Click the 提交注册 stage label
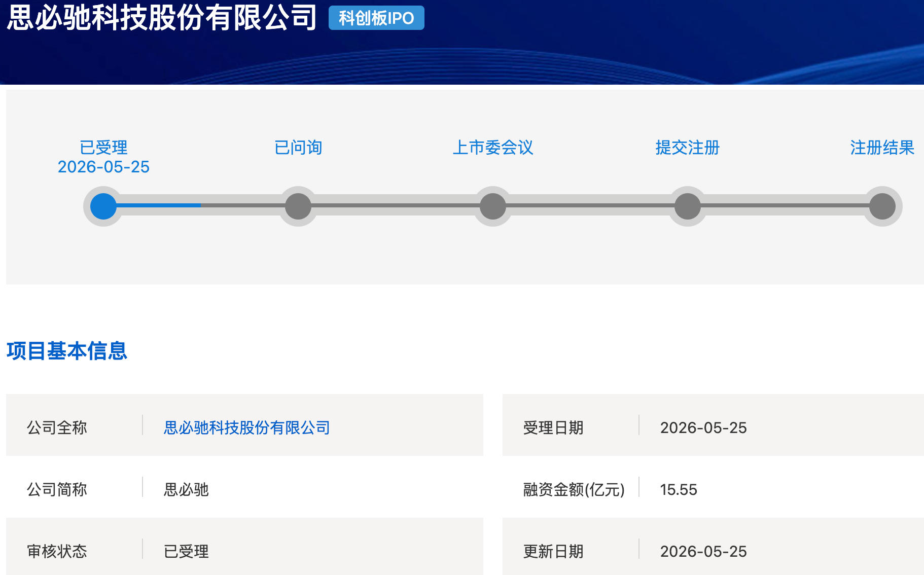924x575 pixels. point(688,148)
